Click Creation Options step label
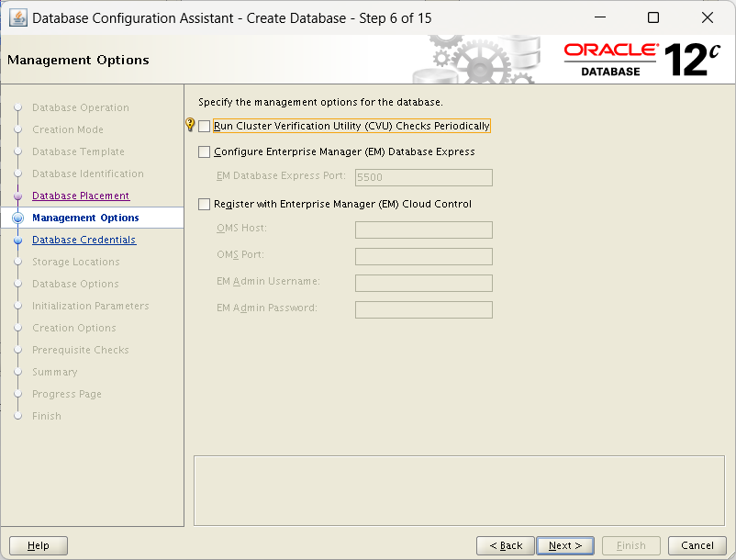This screenshot has height=560, width=736. [x=73, y=328]
